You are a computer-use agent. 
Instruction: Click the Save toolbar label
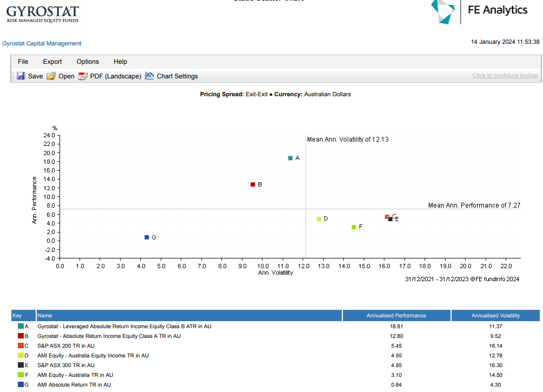(35, 76)
